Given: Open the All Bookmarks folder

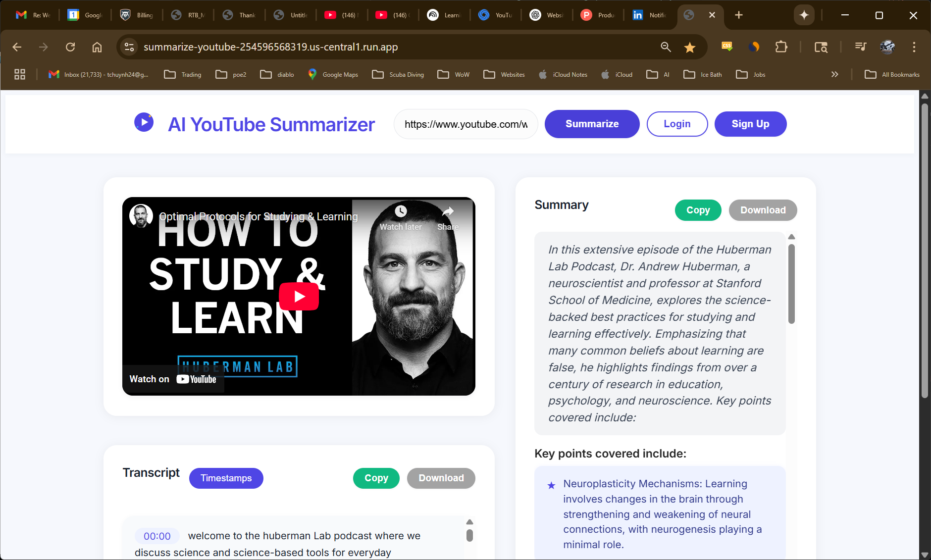Looking at the screenshot, I should pos(892,74).
